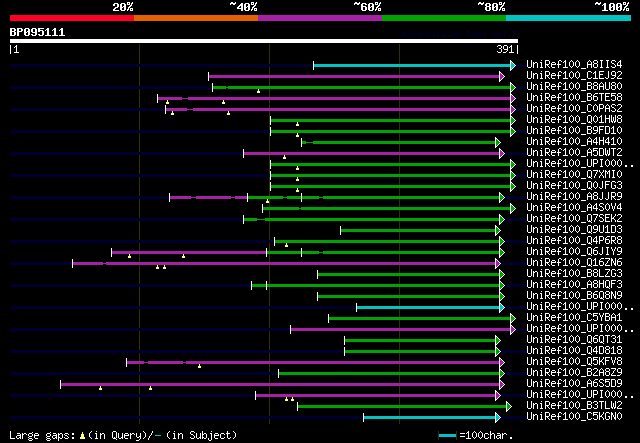This screenshot has width=640, height=443.
Task: Choose the UniRef100_Q0JFG3 hit
Action: point(574,186)
